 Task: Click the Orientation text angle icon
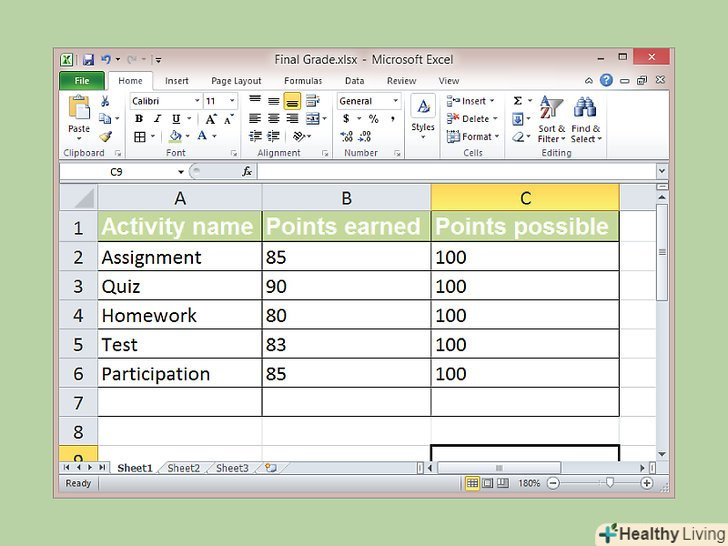[x=299, y=136]
